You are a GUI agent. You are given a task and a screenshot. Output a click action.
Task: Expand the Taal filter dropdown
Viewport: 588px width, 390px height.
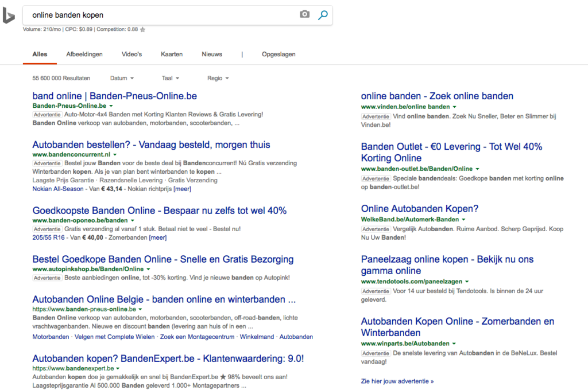pos(171,79)
